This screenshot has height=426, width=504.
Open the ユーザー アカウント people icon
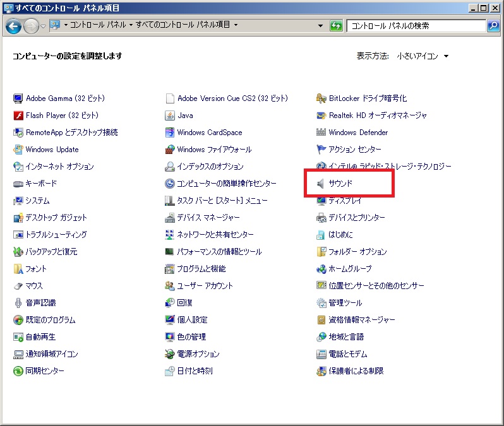170,286
